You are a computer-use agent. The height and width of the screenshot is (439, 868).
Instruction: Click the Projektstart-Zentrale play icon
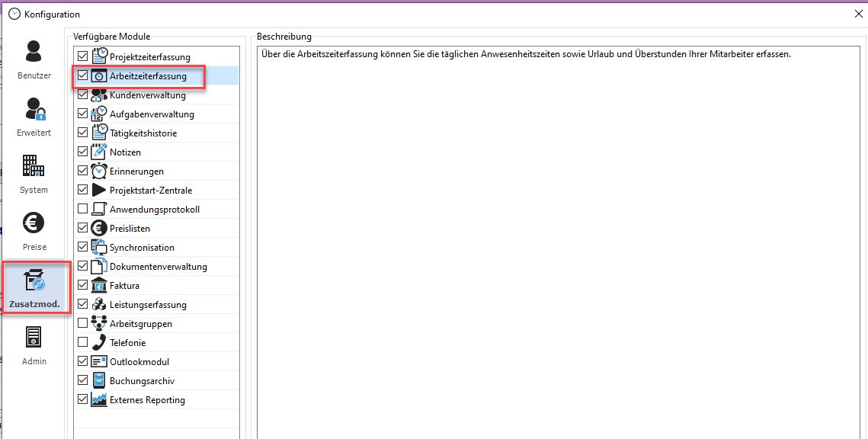[99, 191]
